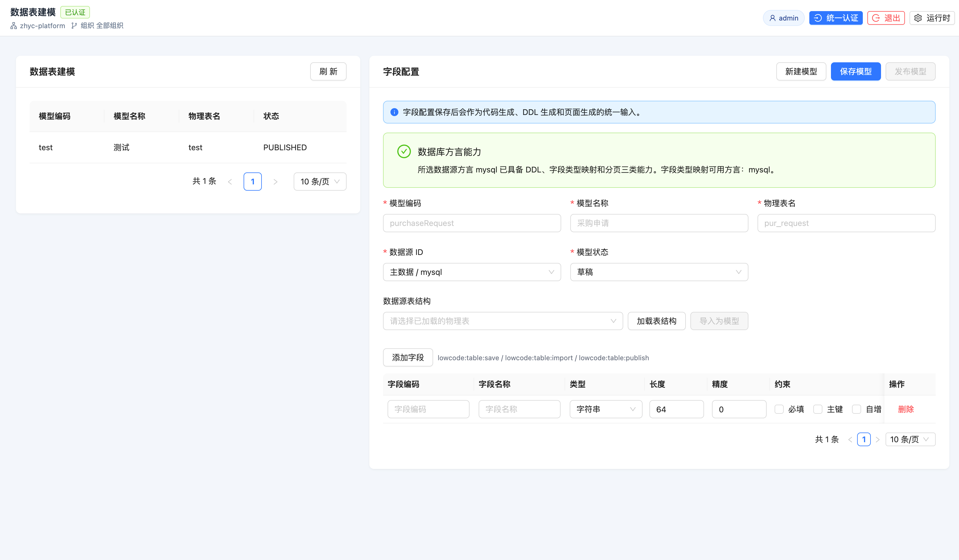Click the 运行时 button
This screenshot has width=959, height=560.
(x=932, y=18)
